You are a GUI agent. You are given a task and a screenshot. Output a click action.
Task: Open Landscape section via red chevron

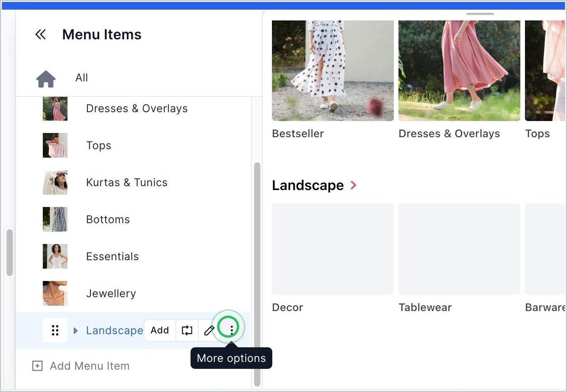353,185
